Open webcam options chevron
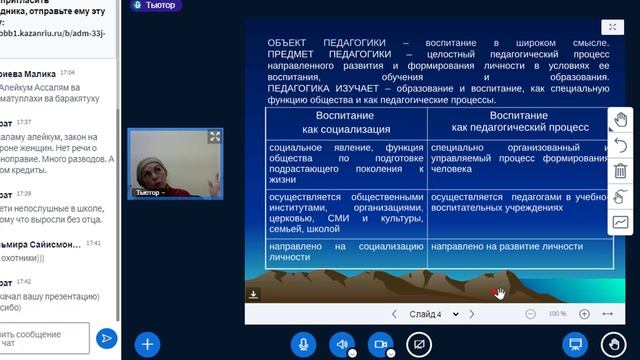Image resolution: width=640 pixels, height=360 pixels. pyautogui.click(x=391, y=353)
